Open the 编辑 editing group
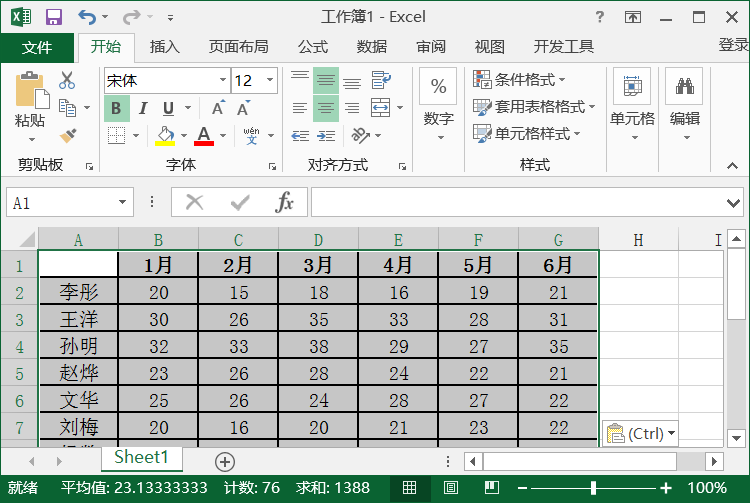 pyautogui.click(x=684, y=106)
